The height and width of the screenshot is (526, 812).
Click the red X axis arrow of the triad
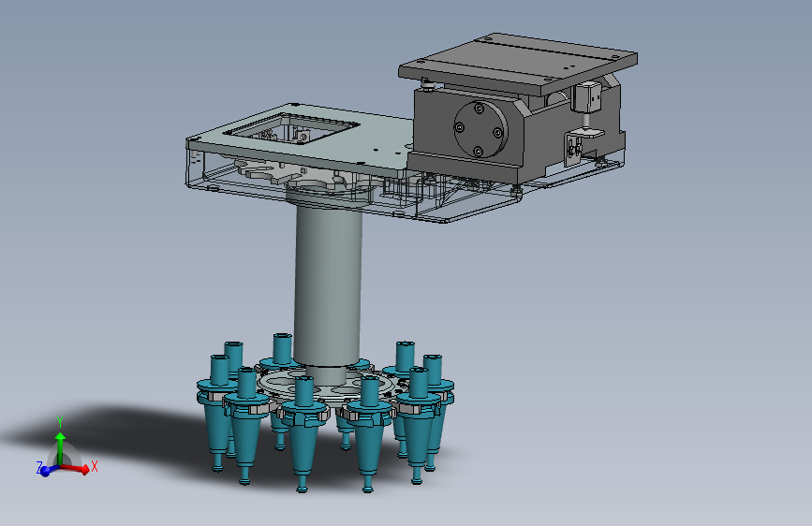tap(76, 468)
